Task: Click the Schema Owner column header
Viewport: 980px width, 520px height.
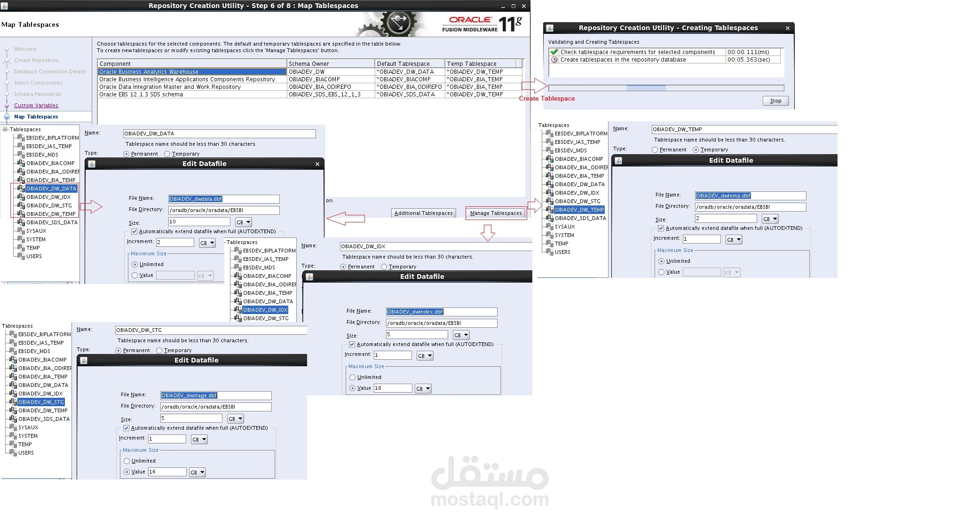Action: (331, 63)
